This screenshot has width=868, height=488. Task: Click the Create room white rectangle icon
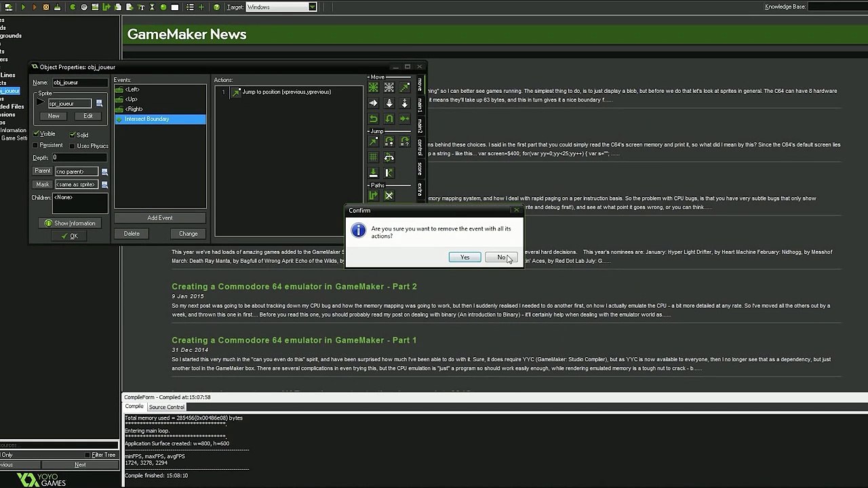(x=175, y=7)
